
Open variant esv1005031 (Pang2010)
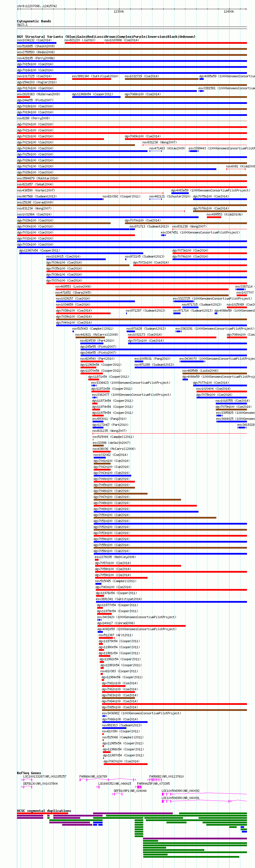[152, 359]
